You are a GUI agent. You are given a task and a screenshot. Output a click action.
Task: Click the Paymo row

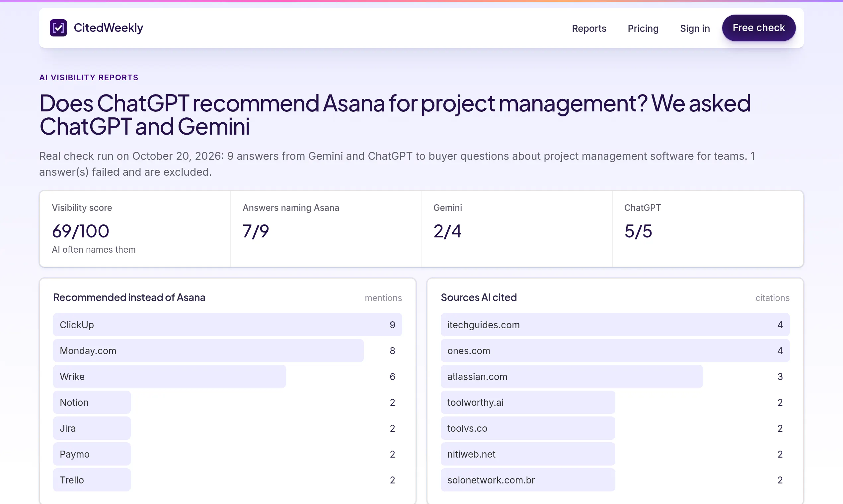coord(227,454)
